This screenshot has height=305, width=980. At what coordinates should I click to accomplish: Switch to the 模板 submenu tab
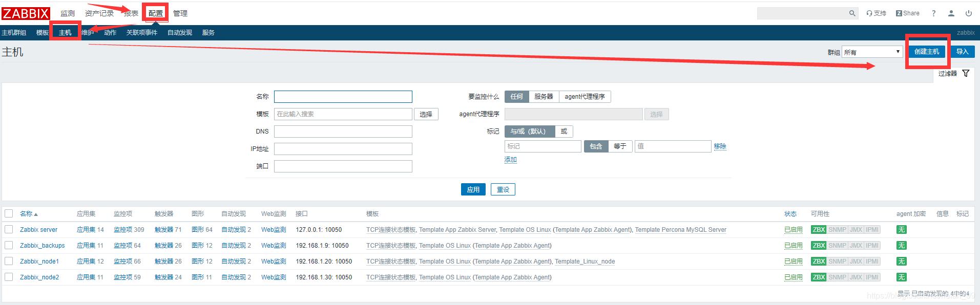[x=43, y=33]
